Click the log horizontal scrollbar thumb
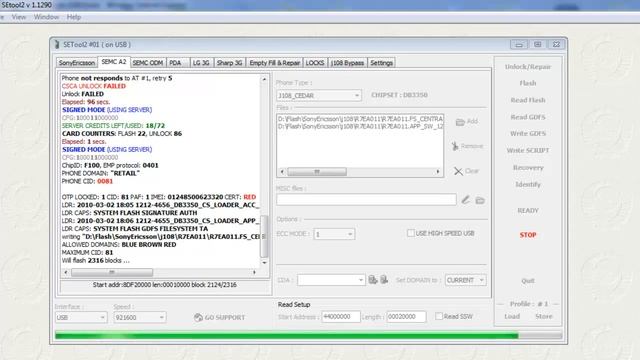 click(112, 272)
